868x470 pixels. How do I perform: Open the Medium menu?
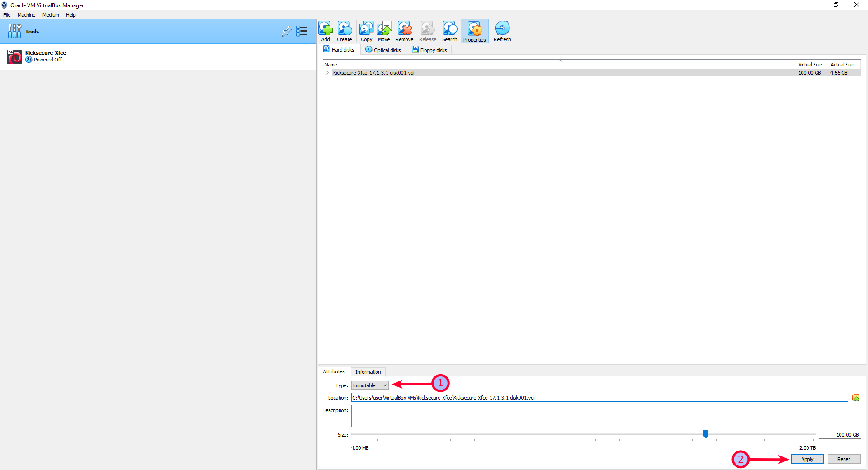[x=51, y=15]
